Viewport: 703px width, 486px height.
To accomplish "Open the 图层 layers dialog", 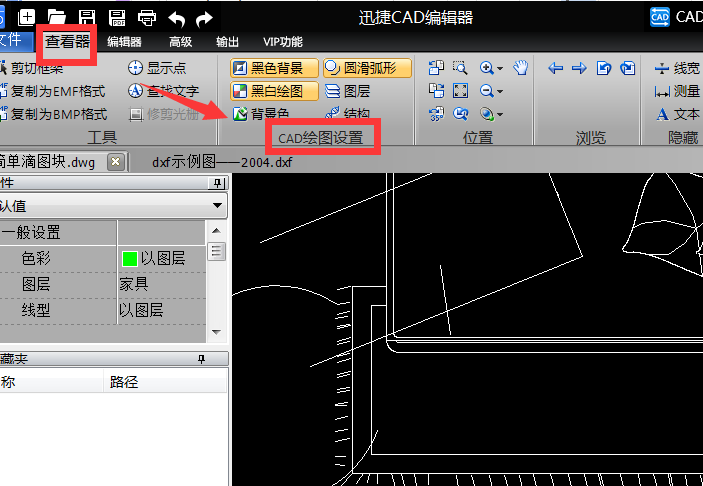I will (348, 91).
